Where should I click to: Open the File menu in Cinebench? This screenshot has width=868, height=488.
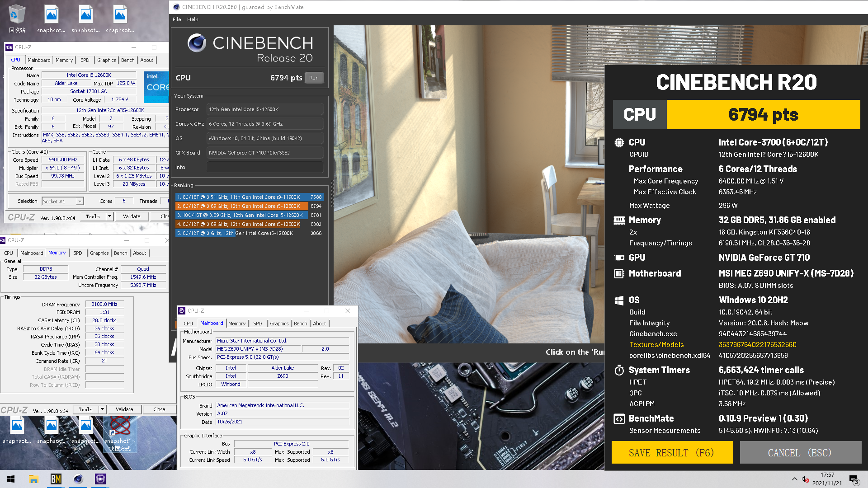177,19
